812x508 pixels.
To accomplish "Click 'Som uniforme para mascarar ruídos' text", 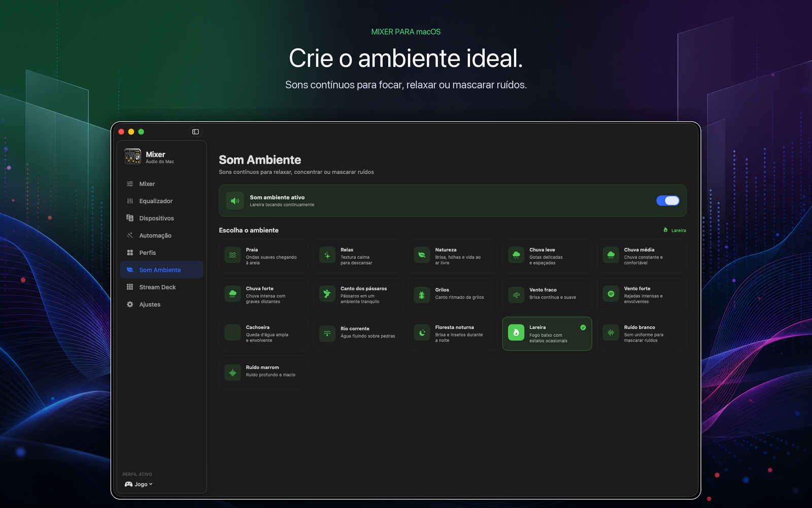I will (x=644, y=337).
